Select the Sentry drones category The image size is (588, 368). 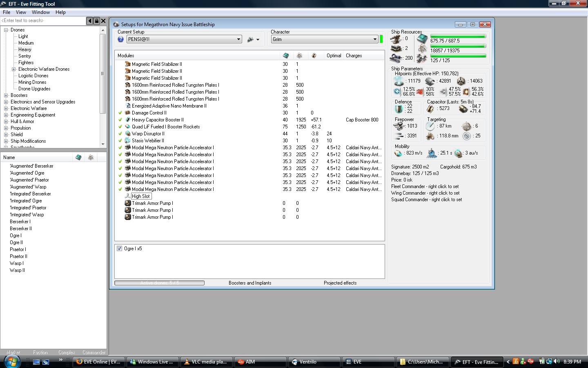[24, 56]
